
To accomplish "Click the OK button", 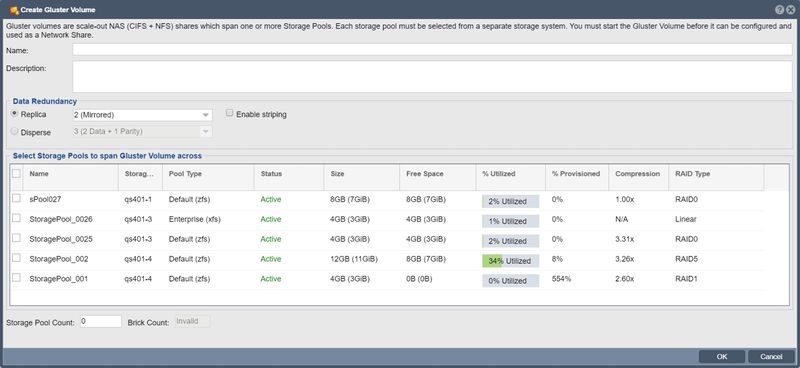I will click(721, 357).
